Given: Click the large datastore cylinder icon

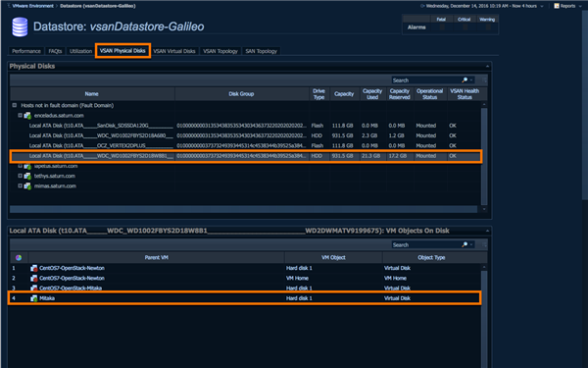Looking at the screenshot, I should tap(20, 27).
